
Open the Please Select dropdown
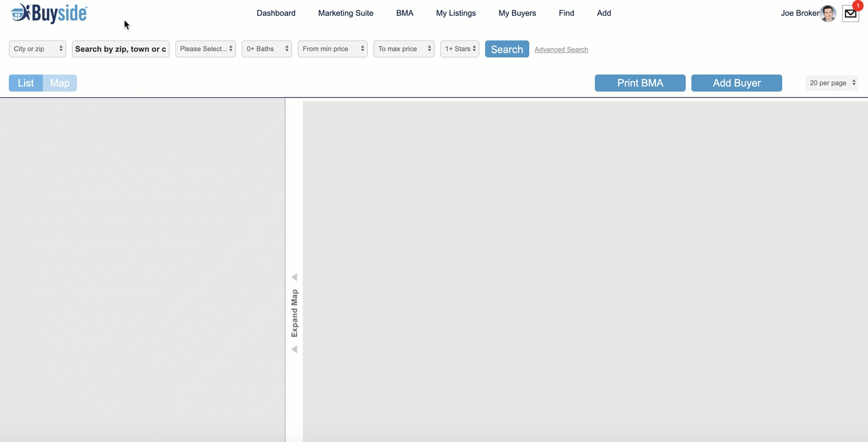coord(206,49)
